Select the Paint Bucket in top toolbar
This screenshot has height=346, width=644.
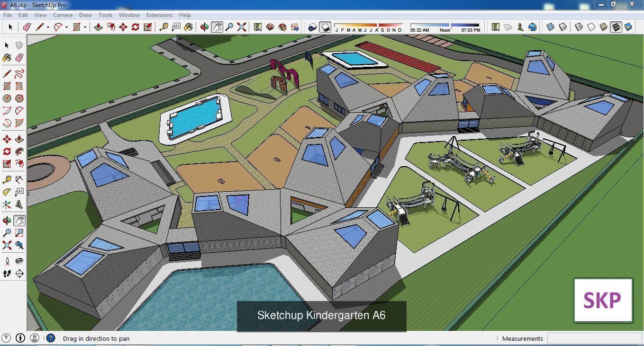tap(189, 27)
